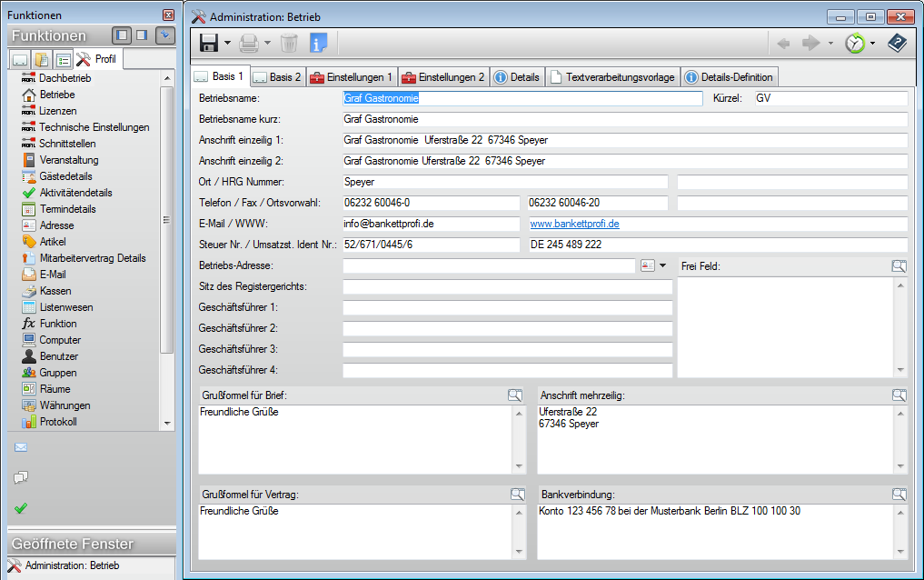Open the Betriebs-Adresse dropdown arrow
Image resolution: width=924 pixels, height=580 pixels.
(662, 265)
